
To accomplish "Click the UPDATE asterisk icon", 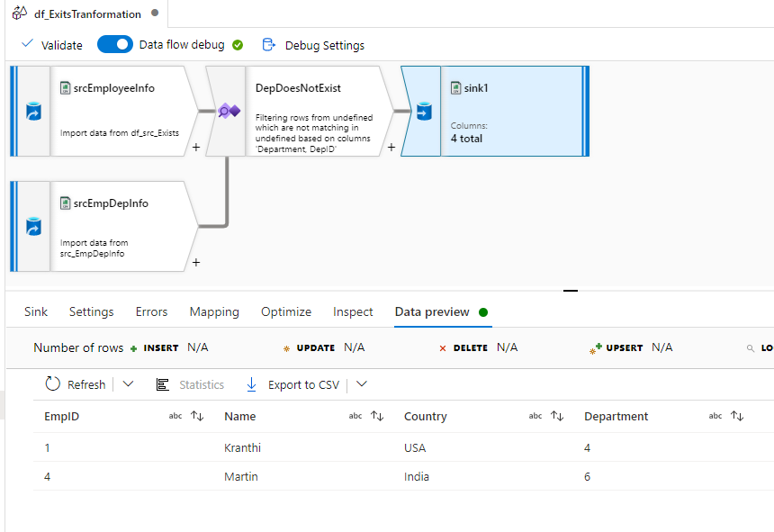I will click(286, 348).
